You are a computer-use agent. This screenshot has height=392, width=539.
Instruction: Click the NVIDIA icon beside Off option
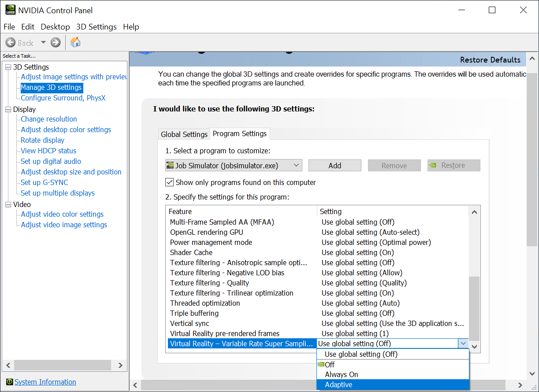click(321, 364)
